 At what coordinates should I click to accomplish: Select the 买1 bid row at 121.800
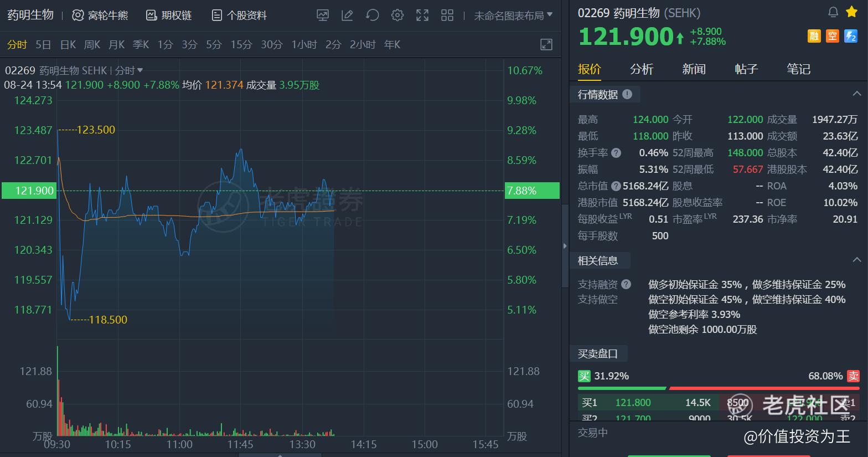click(x=647, y=403)
